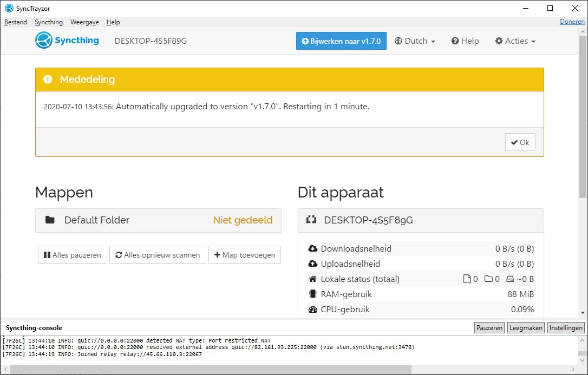The width and height of the screenshot is (588, 375).
Task: Open the Weergave menu
Action: [85, 22]
